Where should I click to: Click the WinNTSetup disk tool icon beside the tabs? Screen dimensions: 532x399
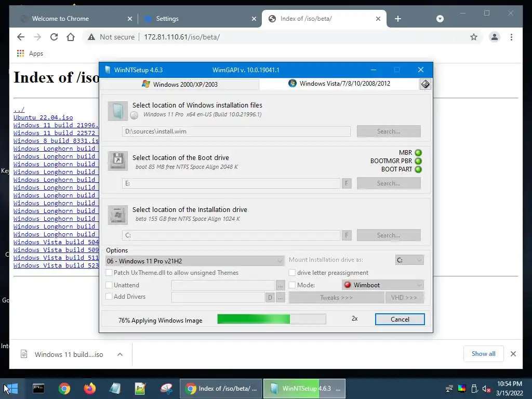coord(425,84)
